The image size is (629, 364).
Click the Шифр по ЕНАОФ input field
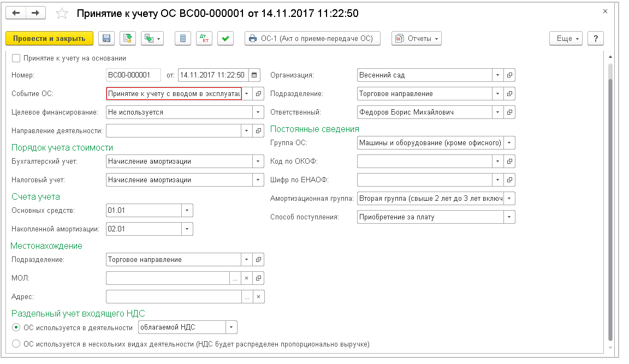425,180
